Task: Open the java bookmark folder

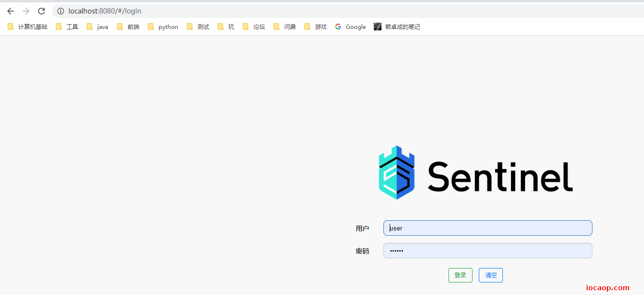Action: (x=98, y=27)
